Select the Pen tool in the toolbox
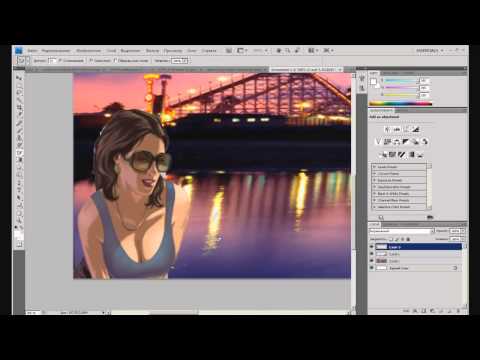 click(x=19, y=183)
